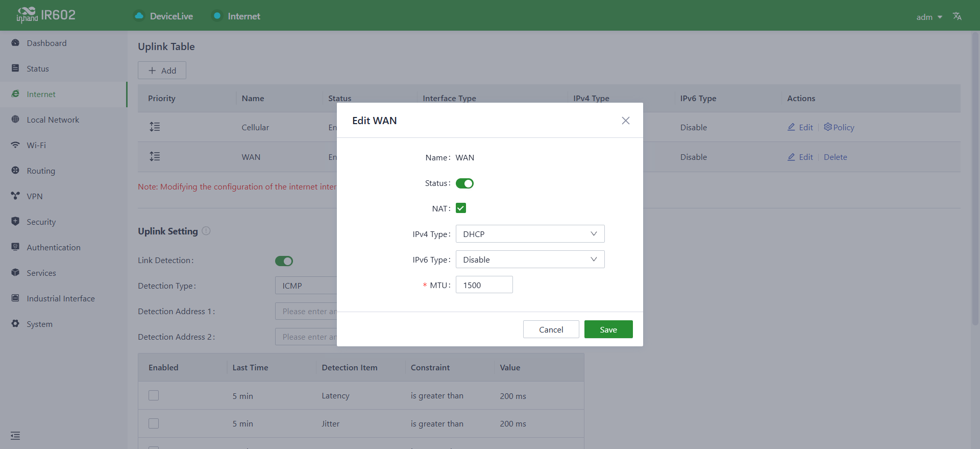
Task: Click the page vertical scrollbar
Action: 975,179
